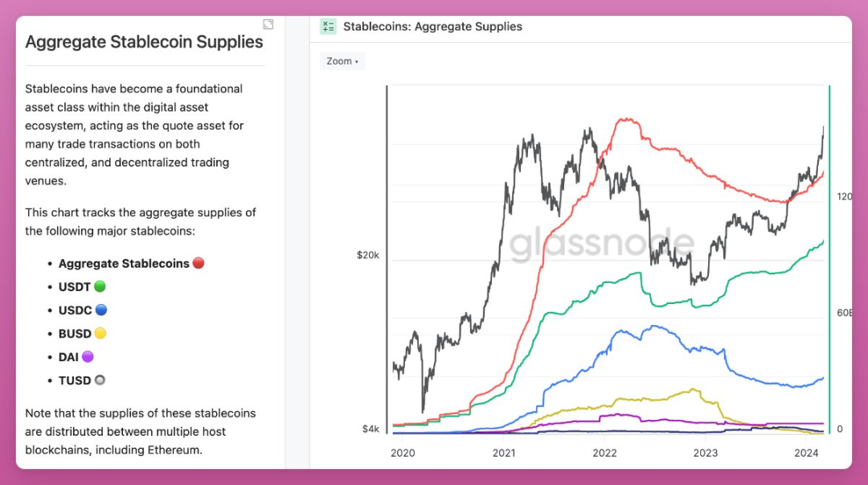Click the yellow BUSD legend dot
Screen dimensions: 868x485
100,333
